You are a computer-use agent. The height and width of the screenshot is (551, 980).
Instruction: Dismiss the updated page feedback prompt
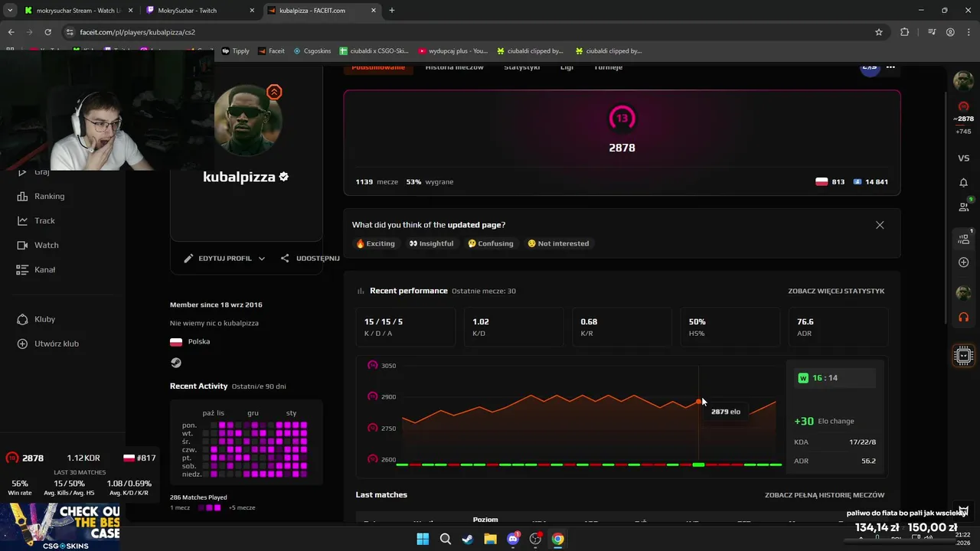880,225
